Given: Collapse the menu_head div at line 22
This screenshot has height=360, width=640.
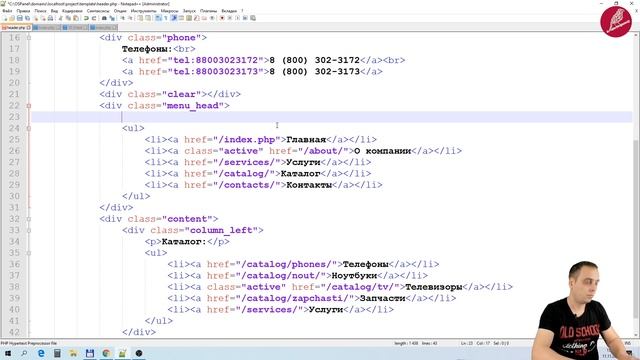Looking at the screenshot, I should point(29,106).
